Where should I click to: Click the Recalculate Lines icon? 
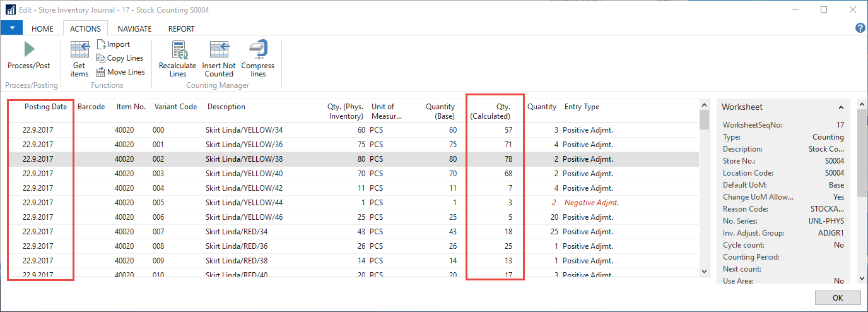(177, 50)
